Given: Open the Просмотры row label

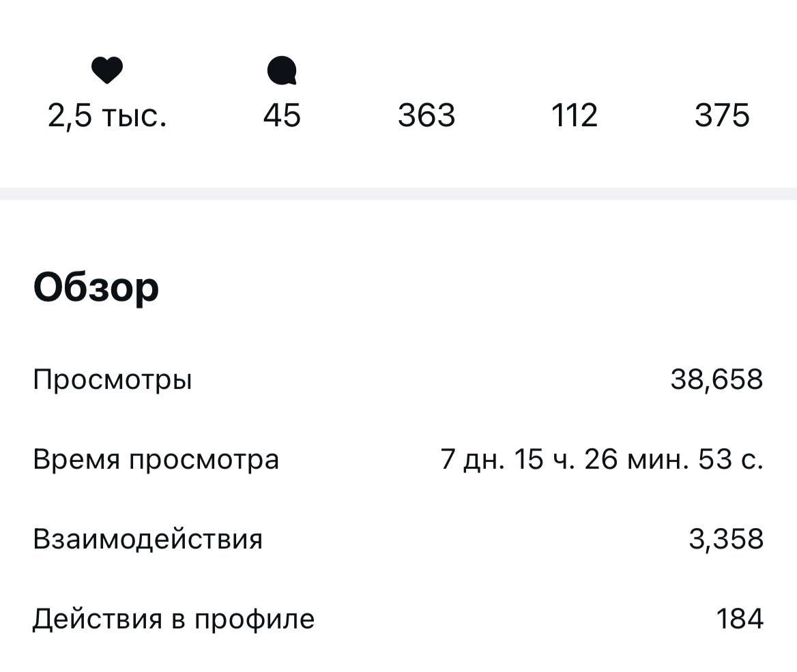Looking at the screenshot, I should pyautogui.click(x=113, y=379).
